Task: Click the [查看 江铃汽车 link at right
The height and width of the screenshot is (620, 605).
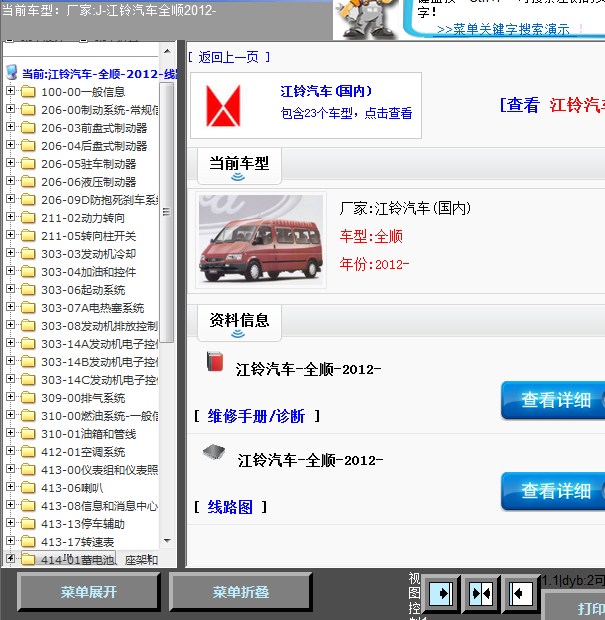Action: (x=552, y=105)
